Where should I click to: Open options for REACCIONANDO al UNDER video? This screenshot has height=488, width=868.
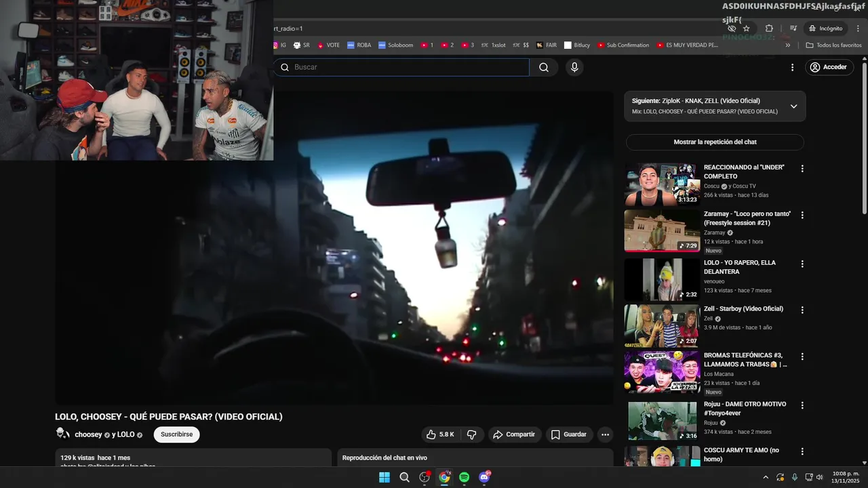[802, 169]
